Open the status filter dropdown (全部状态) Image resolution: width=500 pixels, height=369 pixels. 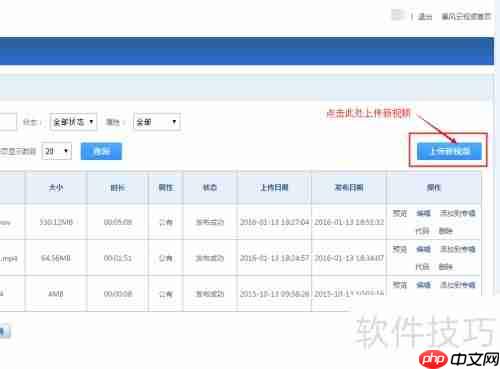(73, 122)
